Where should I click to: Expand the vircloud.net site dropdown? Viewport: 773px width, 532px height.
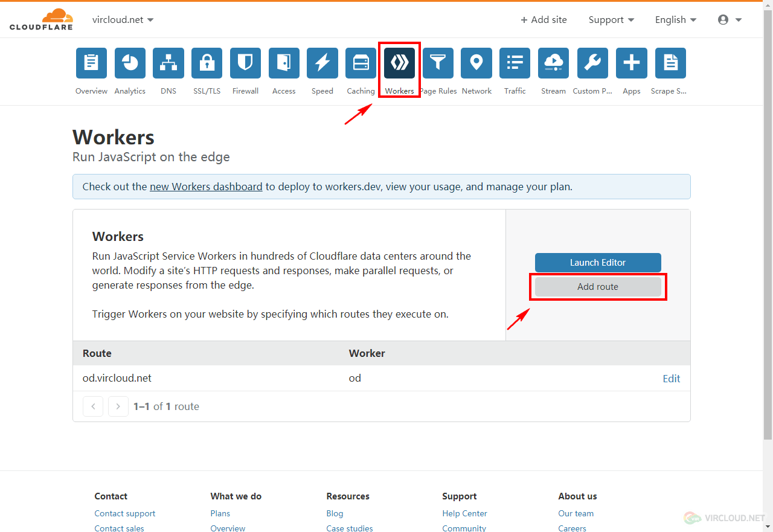(x=123, y=20)
